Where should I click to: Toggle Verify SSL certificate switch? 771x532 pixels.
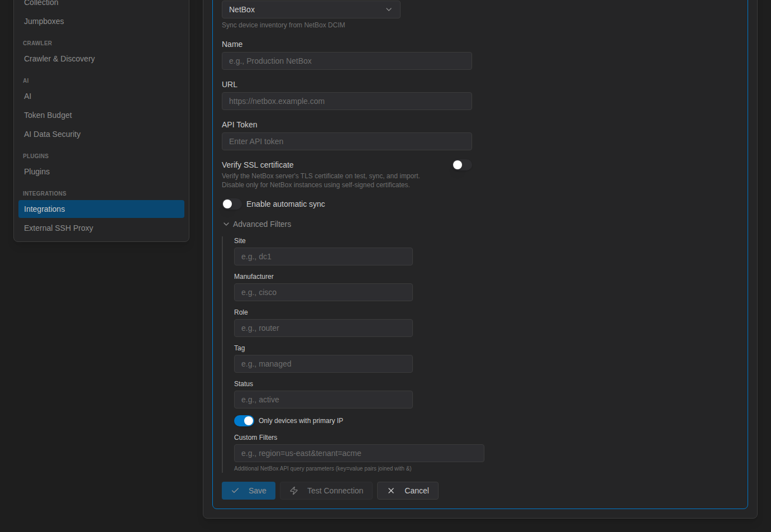tap(462, 165)
